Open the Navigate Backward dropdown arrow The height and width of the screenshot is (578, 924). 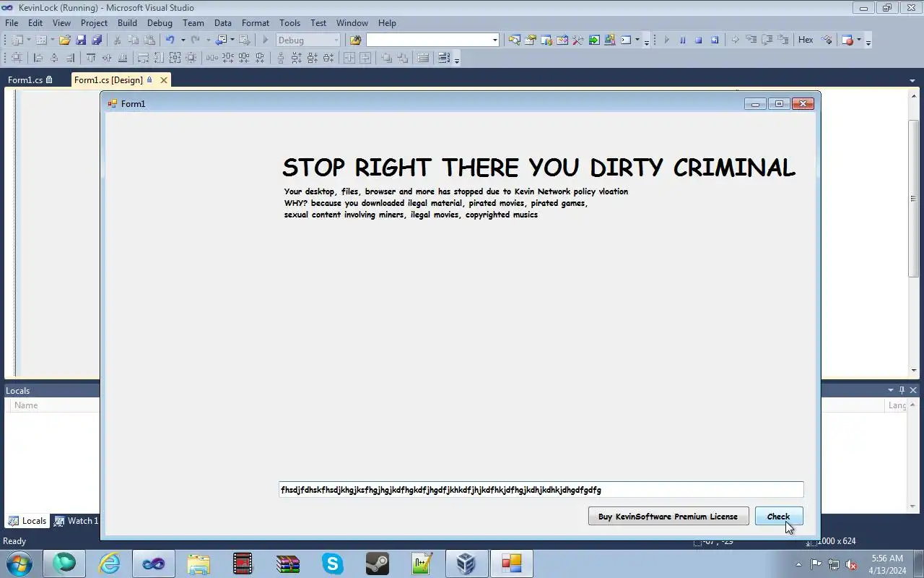click(x=232, y=40)
